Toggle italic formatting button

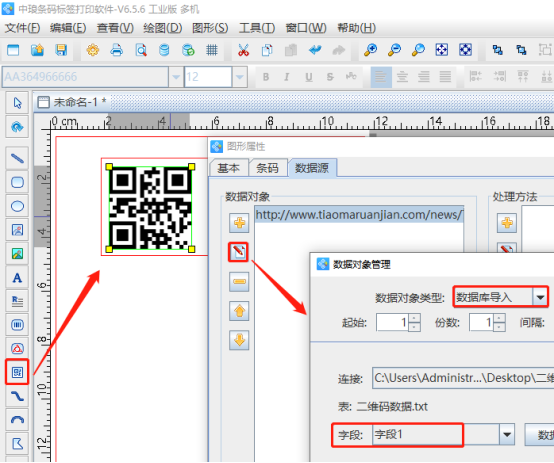click(x=287, y=77)
